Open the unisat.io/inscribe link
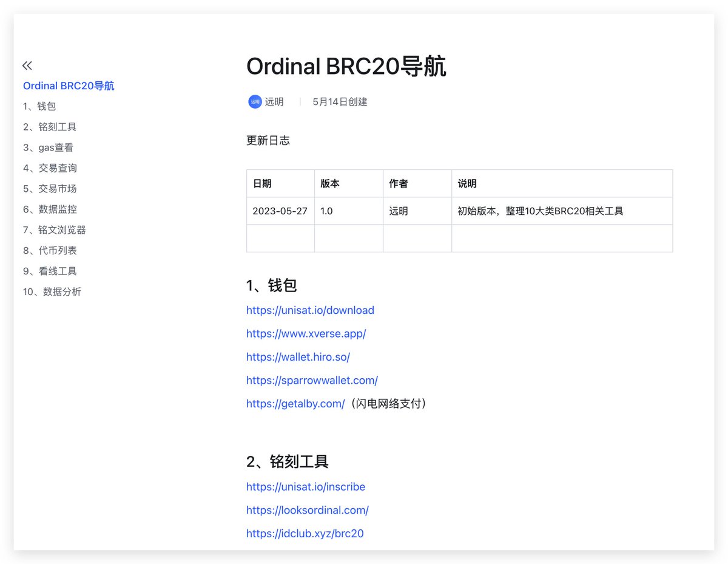 coord(306,487)
